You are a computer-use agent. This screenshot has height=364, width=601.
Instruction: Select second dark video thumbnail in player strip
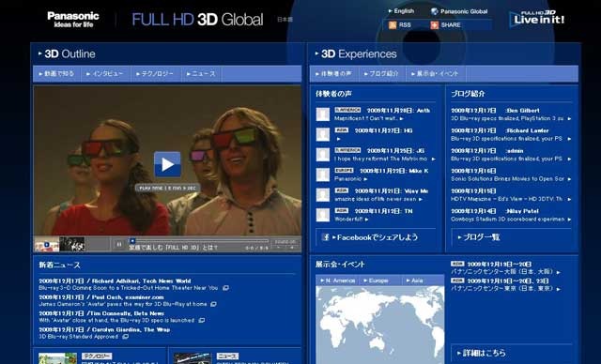coord(72,244)
